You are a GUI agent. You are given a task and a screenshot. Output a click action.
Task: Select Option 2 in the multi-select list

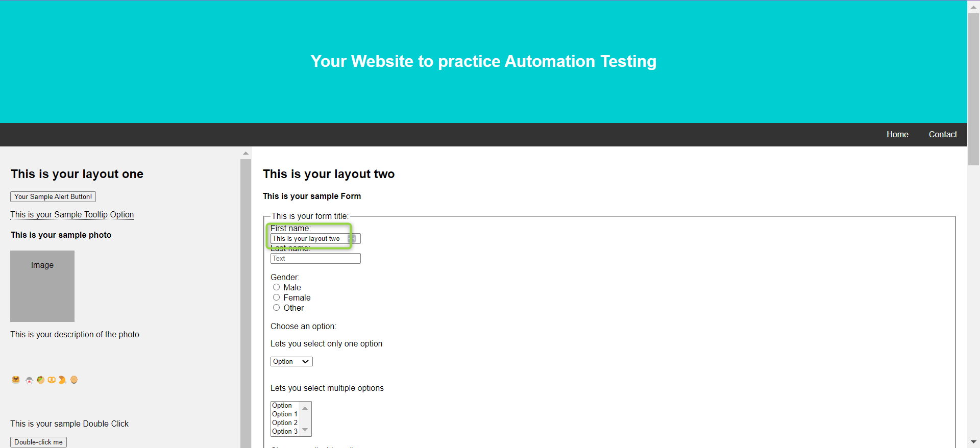[285, 423]
